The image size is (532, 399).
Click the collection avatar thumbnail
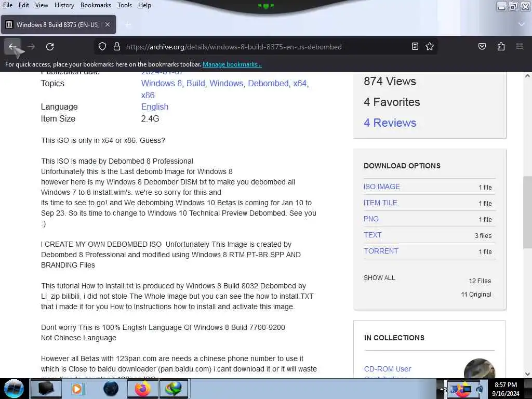(479, 368)
